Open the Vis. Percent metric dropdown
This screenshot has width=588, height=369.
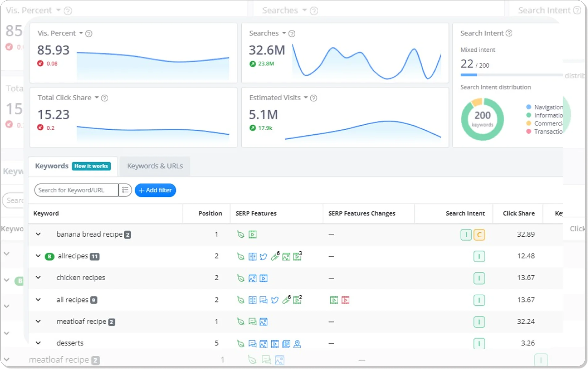pyautogui.click(x=81, y=33)
